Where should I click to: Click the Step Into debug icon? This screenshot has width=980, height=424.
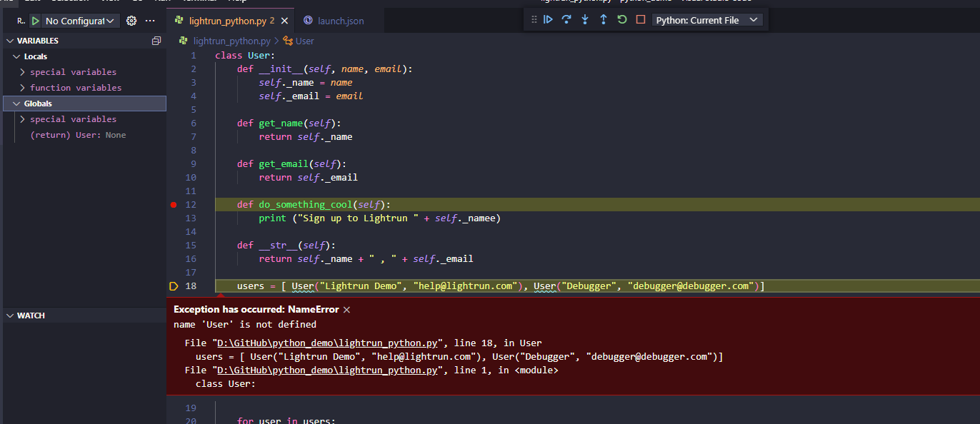tap(585, 19)
